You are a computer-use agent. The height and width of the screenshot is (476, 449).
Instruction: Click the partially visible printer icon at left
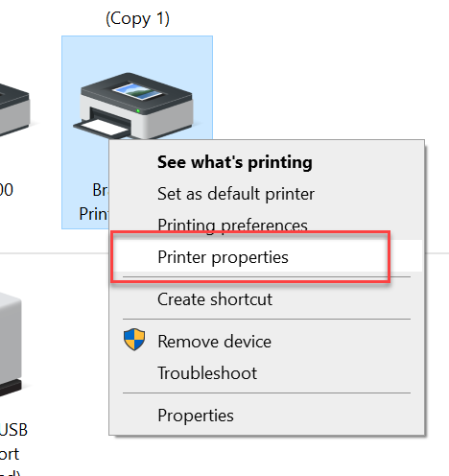point(14,108)
